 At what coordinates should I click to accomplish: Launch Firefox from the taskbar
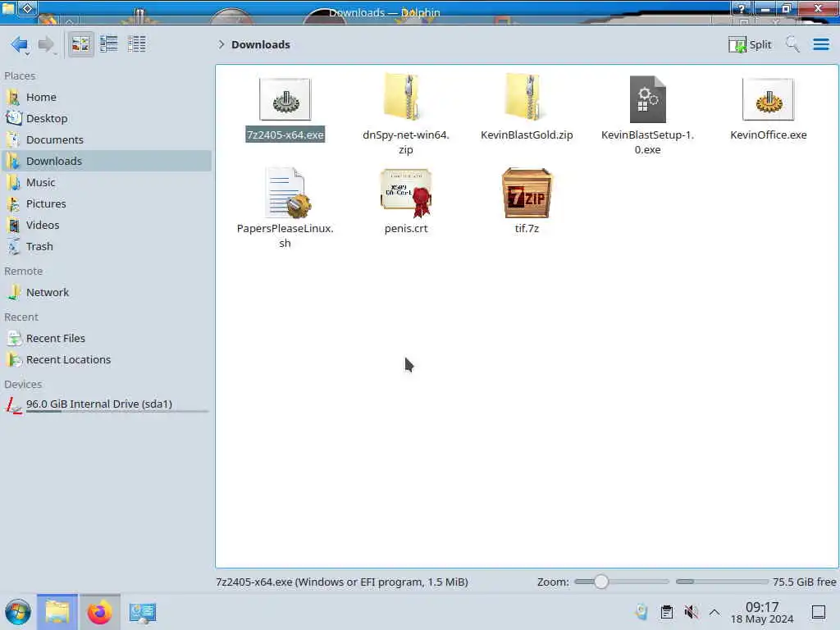point(99,612)
